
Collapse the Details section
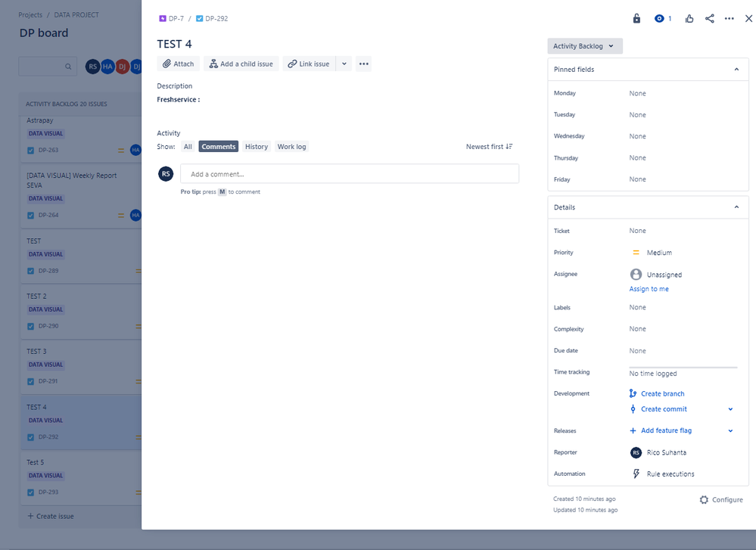pos(736,207)
